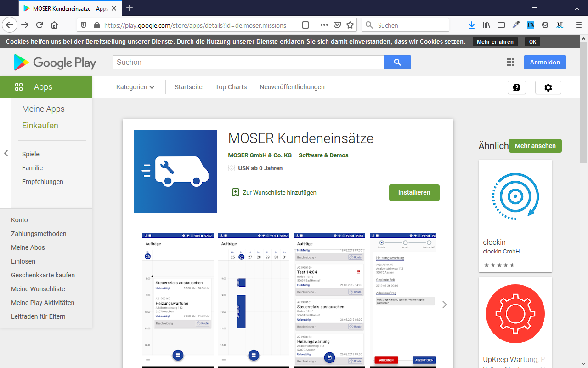Collapse the left sidebar arrow
This screenshot has height=368, width=588.
pos(6,154)
